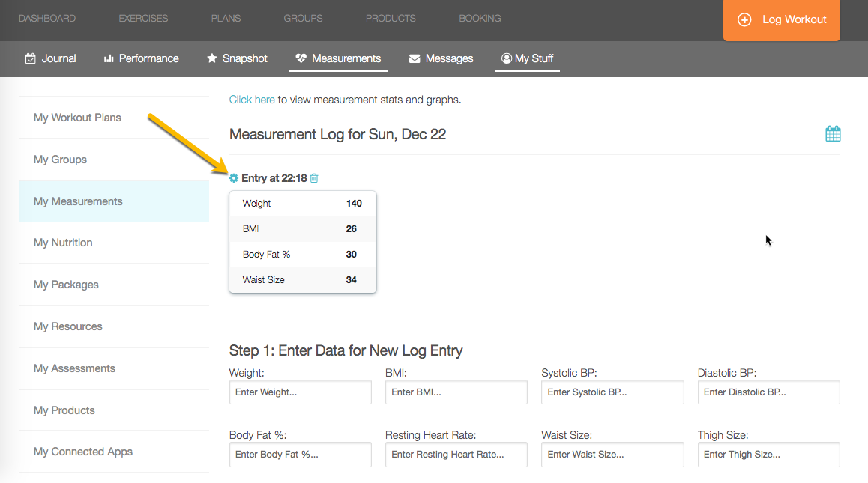Screen dimensions: 868x483
Task: Open the Dashboard menu
Action: tap(48, 18)
